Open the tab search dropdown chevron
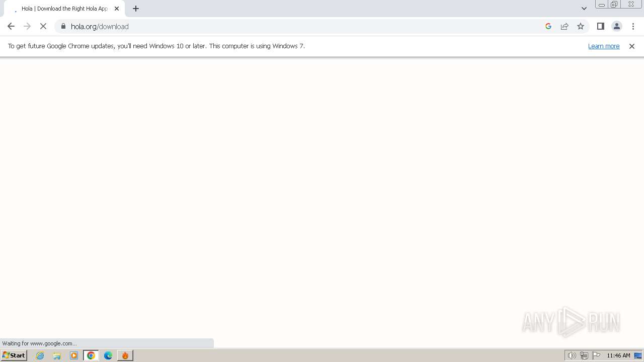The width and height of the screenshot is (644, 362). (x=584, y=9)
